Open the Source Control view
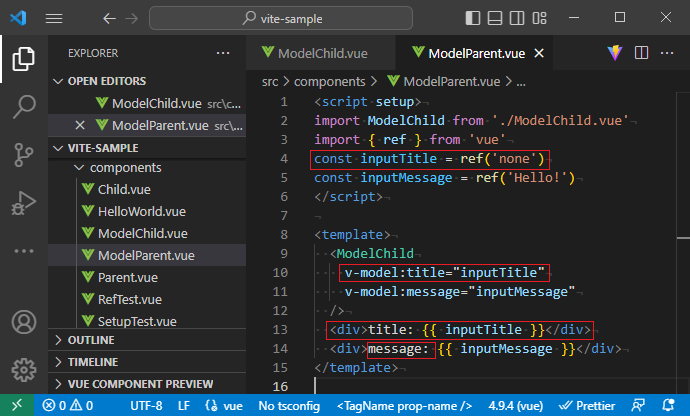Image resolution: width=690 pixels, height=416 pixels. [x=23, y=155]
